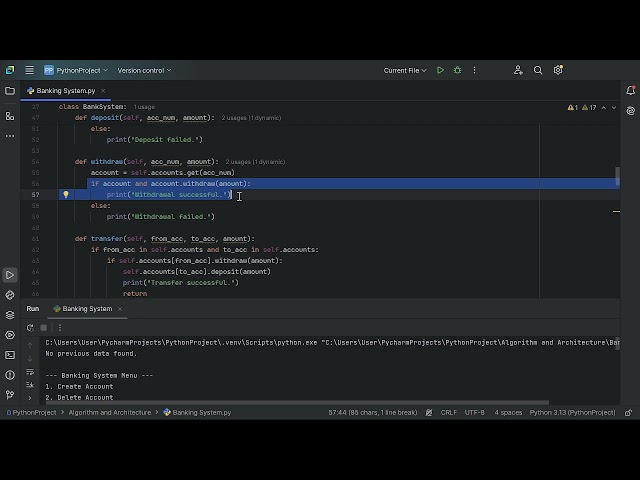Image resolution: width=640 pixels, height=480 pixels.
Task: Click Banking System.py breadcrumb
Action: (x=198, y=413)
